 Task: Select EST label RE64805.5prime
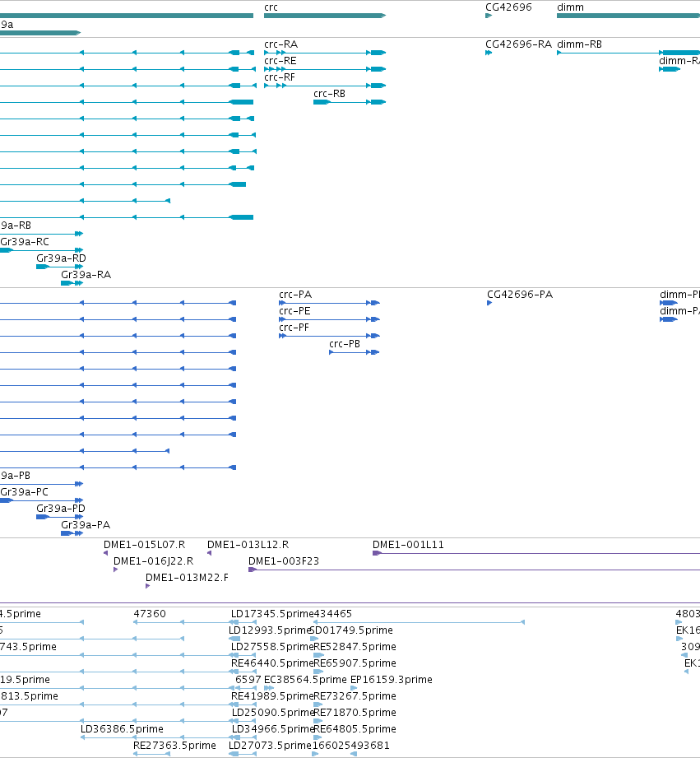click(x=355, y=729)
